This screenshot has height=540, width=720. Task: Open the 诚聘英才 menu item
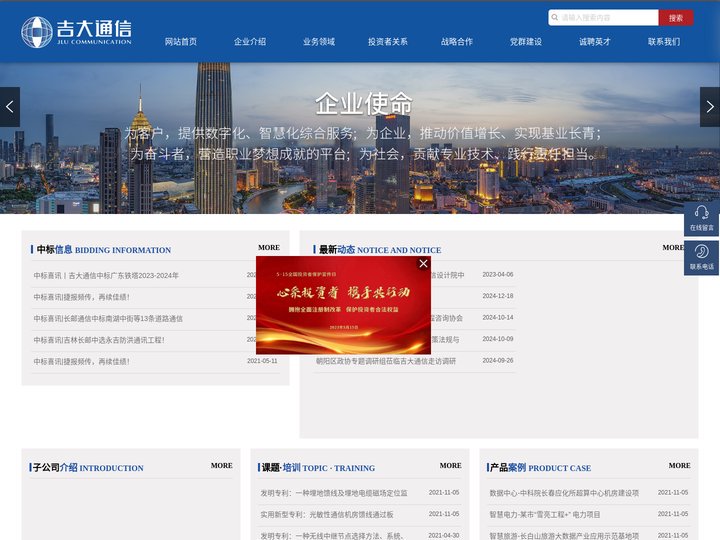[595, 42]
